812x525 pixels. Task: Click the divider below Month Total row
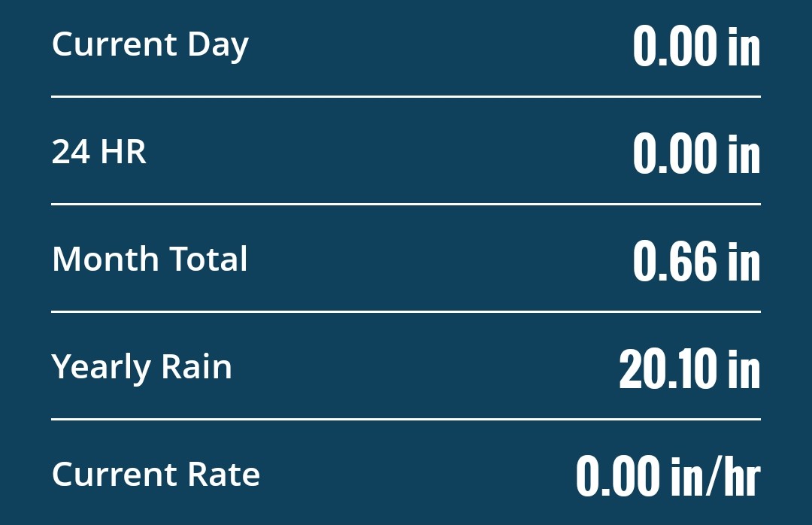coord(406,311)
